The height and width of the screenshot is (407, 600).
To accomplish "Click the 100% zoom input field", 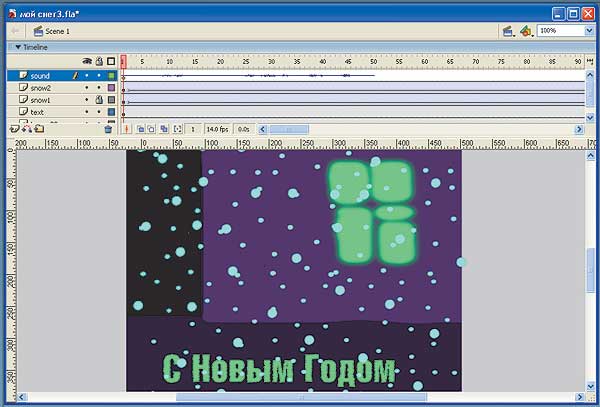I will click(x=561, y=31).
